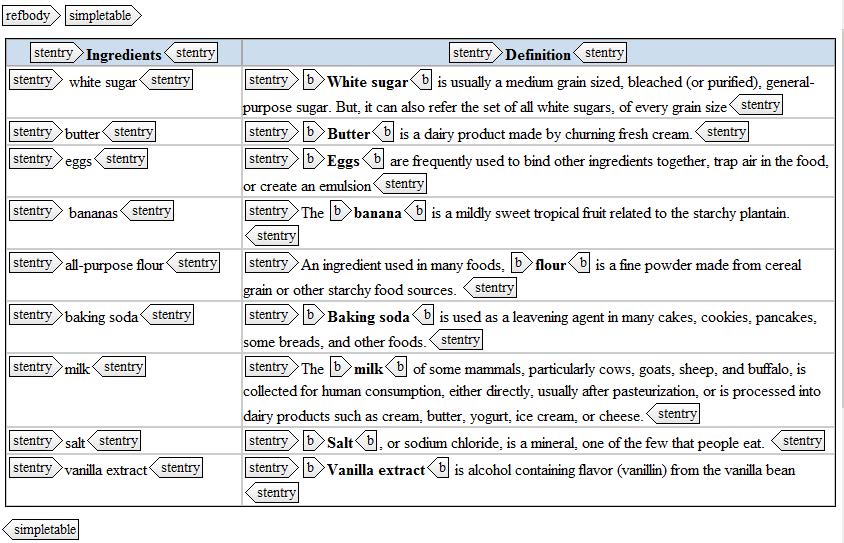The height and width of the screenshot is (543, 844).
Task: Click text 'An ingredient used in many foods,'
Action: click(403, 265)
